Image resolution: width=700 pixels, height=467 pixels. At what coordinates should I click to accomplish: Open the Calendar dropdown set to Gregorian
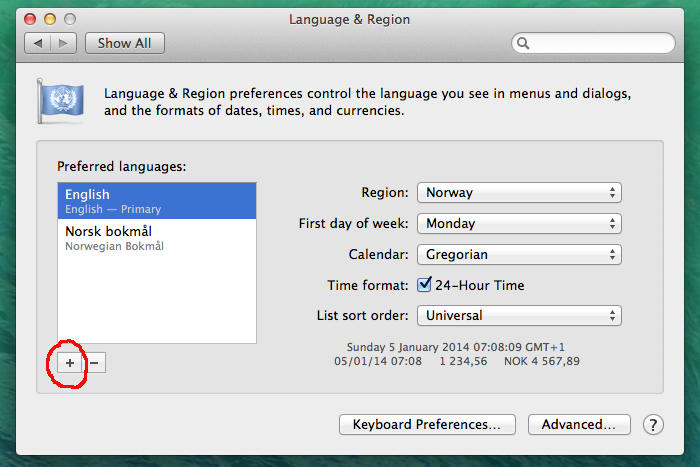point(519,255)
